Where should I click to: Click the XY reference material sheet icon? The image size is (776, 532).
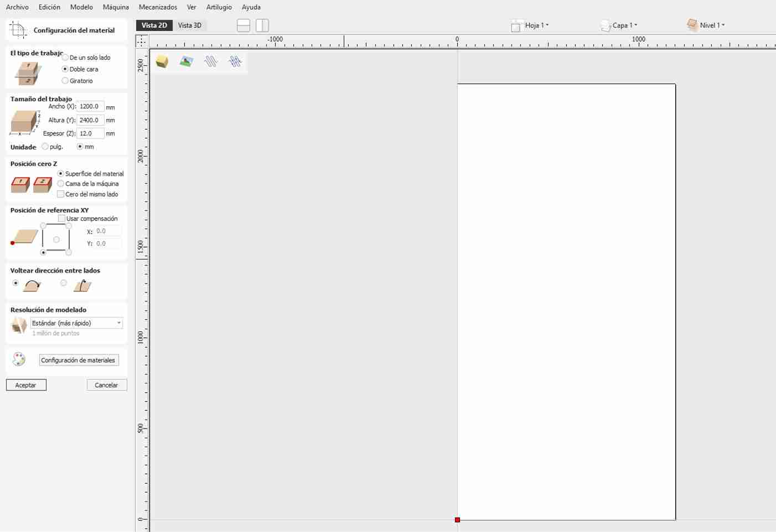pos(24,237)
